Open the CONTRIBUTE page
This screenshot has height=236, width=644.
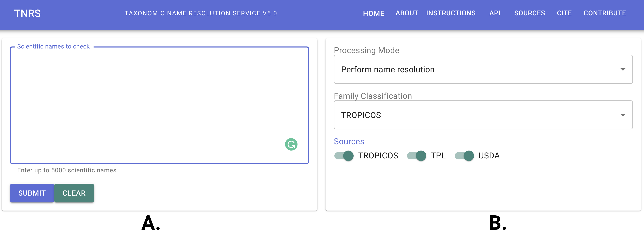pyautogui.click(x=605, y=13)
